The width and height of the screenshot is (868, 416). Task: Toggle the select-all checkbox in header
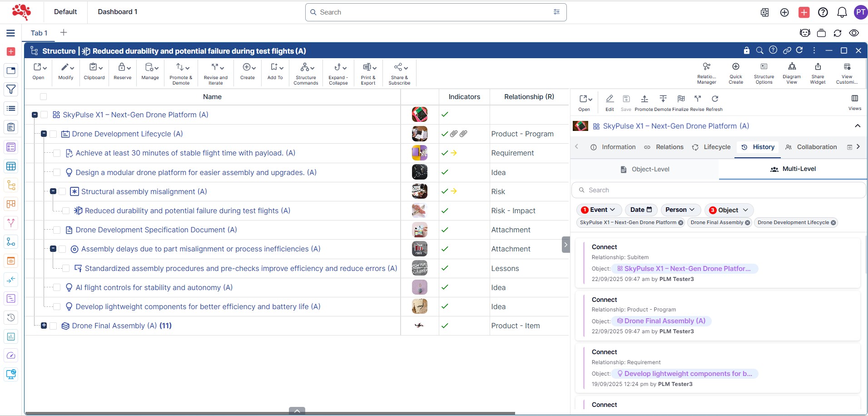(43, 97)
